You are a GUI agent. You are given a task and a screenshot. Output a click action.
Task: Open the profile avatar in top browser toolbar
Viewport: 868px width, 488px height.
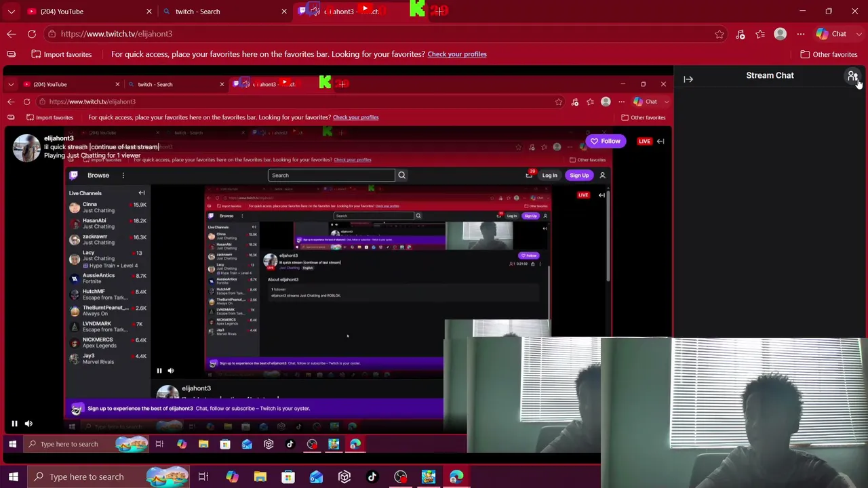(781, 34)
